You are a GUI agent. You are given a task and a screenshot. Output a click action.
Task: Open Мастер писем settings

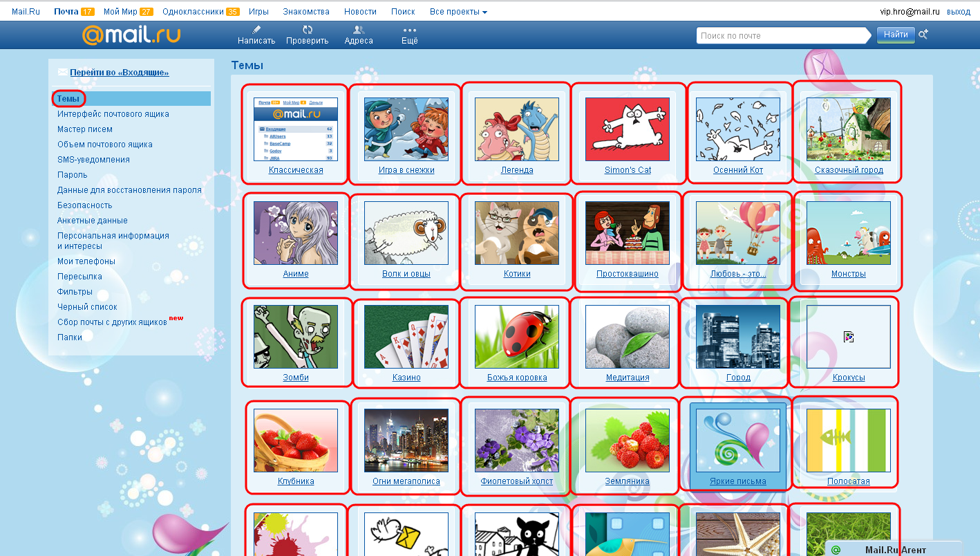pyautogui.click(x=85, y=129)
